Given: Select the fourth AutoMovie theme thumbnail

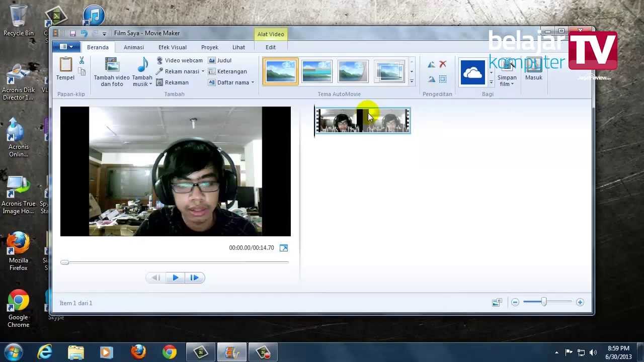Looking at the screenshot, I should (389, 71).
